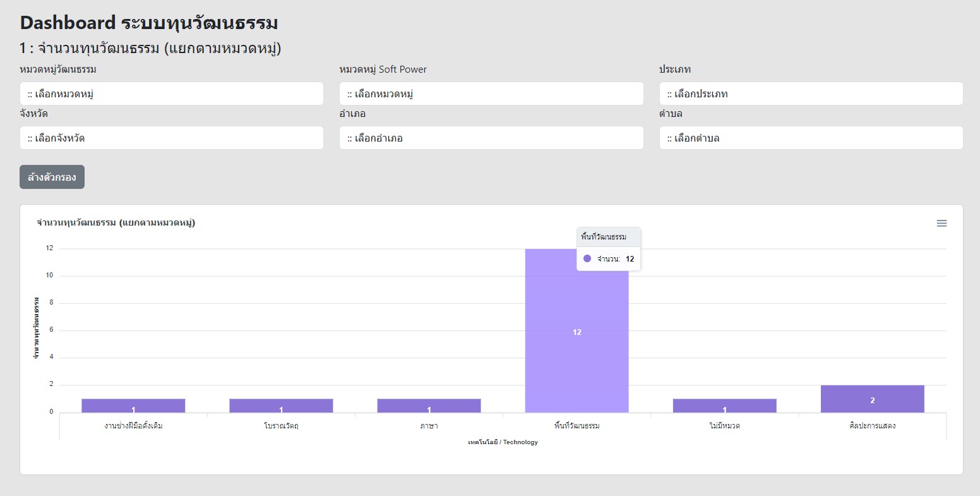Expand the ตำบล subdistrict dropdown
The image size is (980, 496).
[811, 138]
